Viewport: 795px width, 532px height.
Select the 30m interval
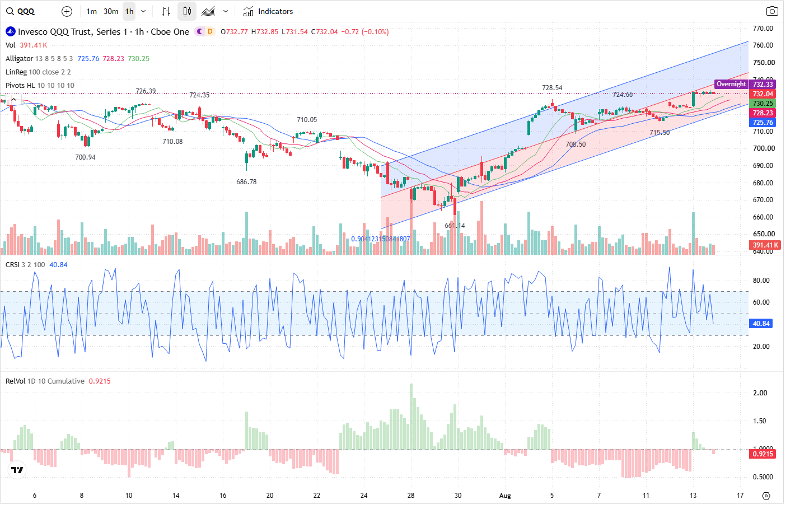111,11
